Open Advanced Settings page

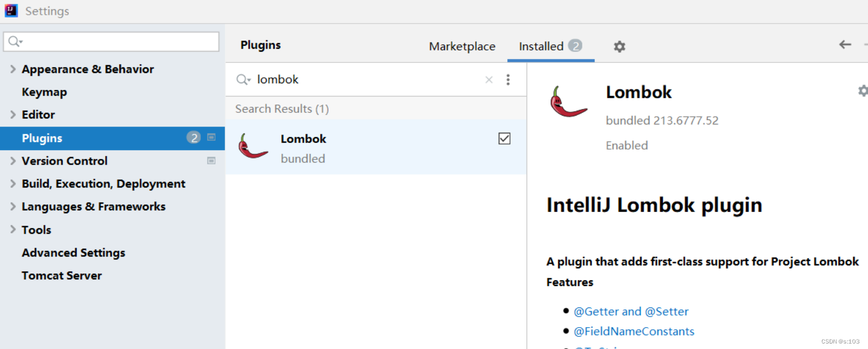73,253
